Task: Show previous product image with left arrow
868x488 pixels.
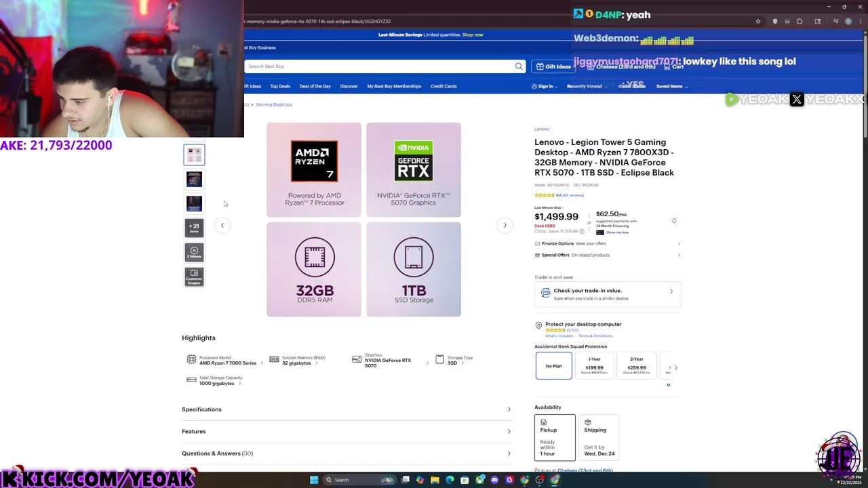Action: point(222,225)
